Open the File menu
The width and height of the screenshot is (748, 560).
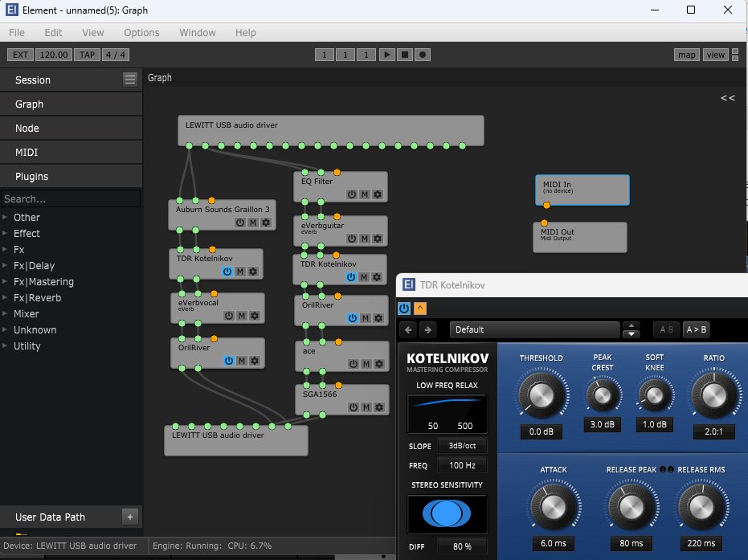tap(17, 32)
